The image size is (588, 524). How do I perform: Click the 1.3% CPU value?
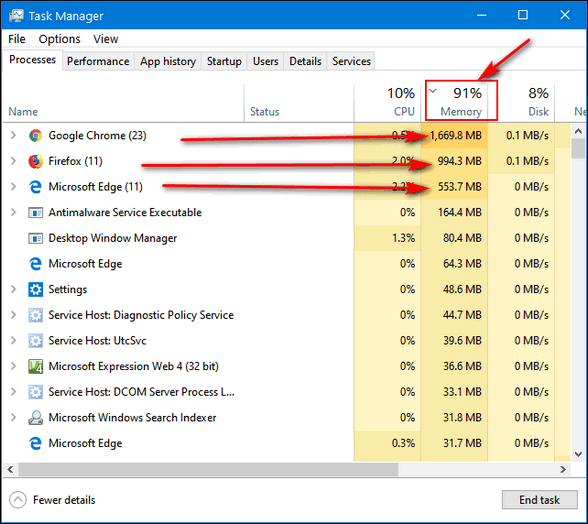pos(404,238)
